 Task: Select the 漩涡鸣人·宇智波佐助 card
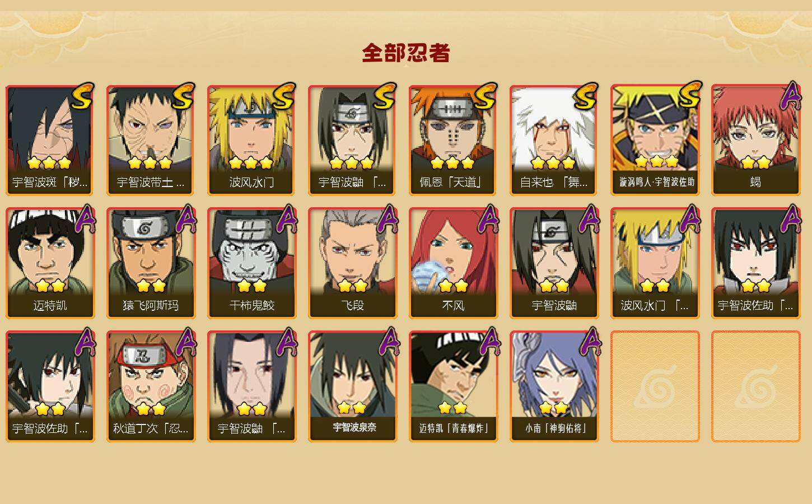(655, 140)
